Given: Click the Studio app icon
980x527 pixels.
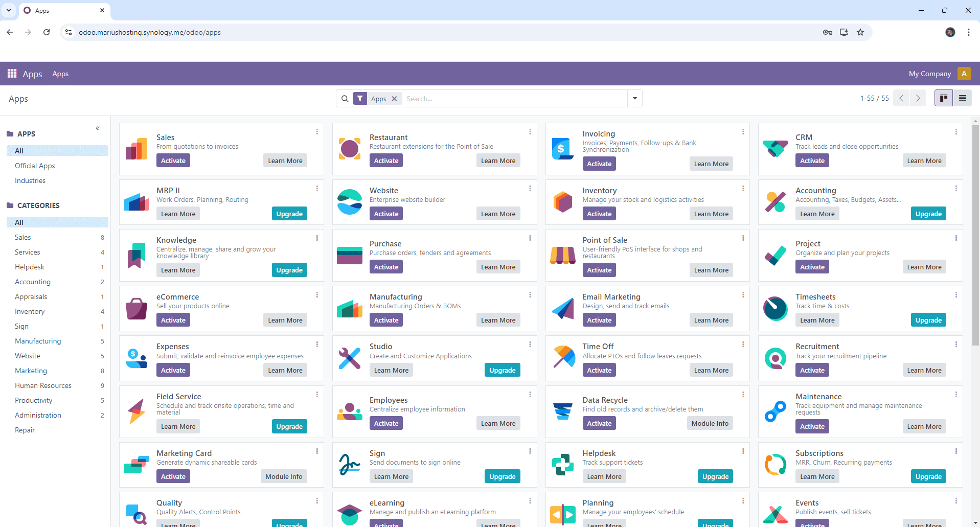Looking at the screenshot, I should point(350,358).
